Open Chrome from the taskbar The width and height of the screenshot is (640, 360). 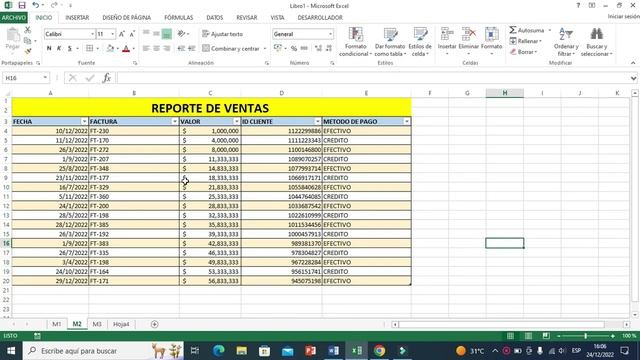pos(379,351)
